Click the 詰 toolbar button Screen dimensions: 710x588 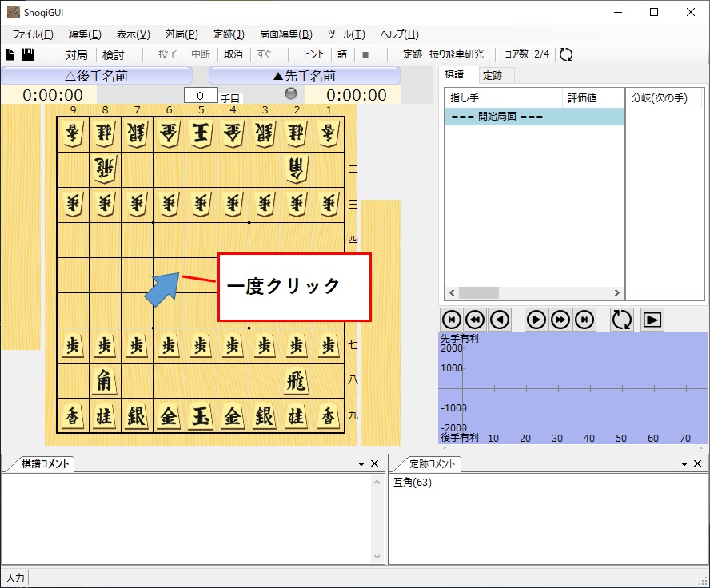coord(342,54)
